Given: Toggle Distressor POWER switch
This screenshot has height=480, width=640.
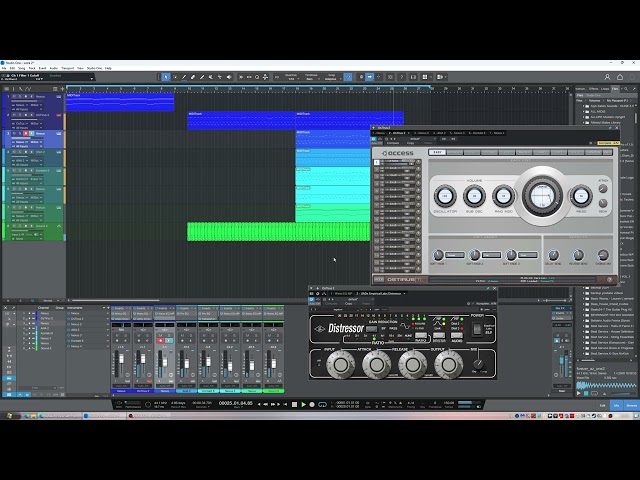Looking at the screenshot, I should point(477,329).
